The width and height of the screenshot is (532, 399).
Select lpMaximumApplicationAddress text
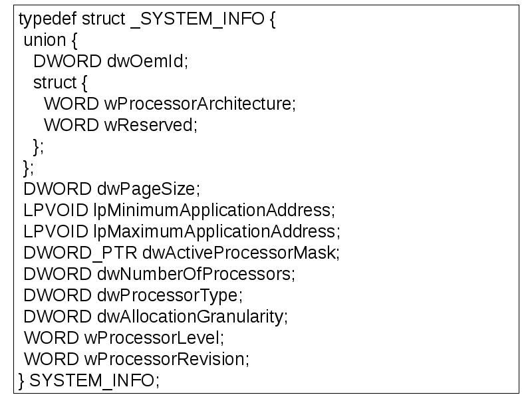215,231
